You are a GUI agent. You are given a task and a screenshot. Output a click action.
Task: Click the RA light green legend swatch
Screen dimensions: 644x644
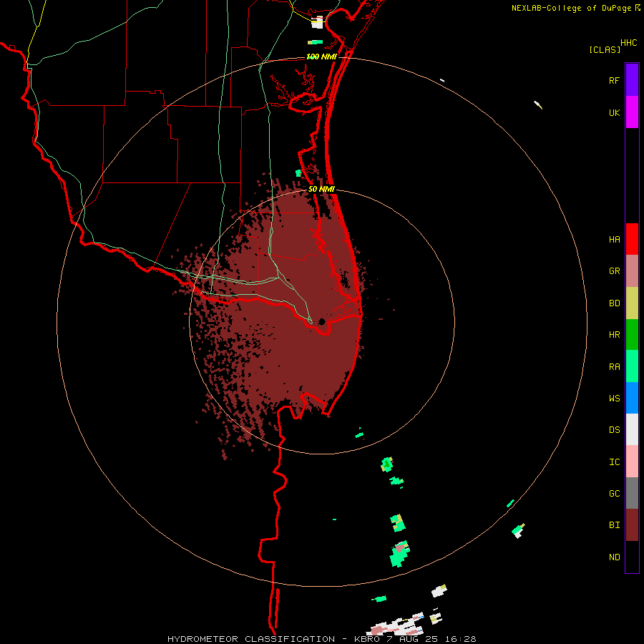[x=632, y=366]
